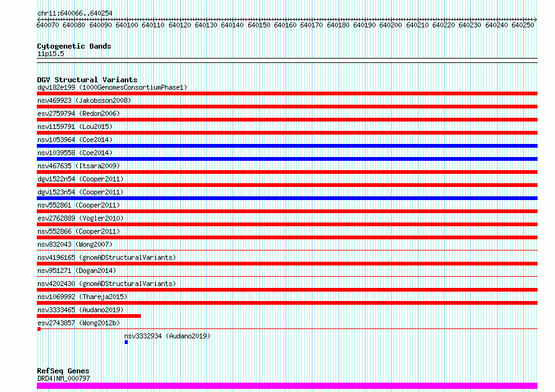This screenshot has height=392, width=555.
Task: Click DRD4|NM_000797 gene label
Action: tap(64, 378)
